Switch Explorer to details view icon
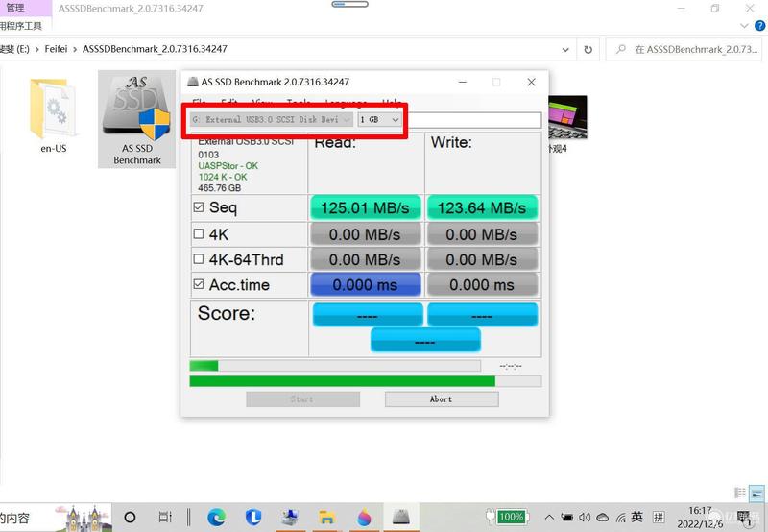 (740, 493)
